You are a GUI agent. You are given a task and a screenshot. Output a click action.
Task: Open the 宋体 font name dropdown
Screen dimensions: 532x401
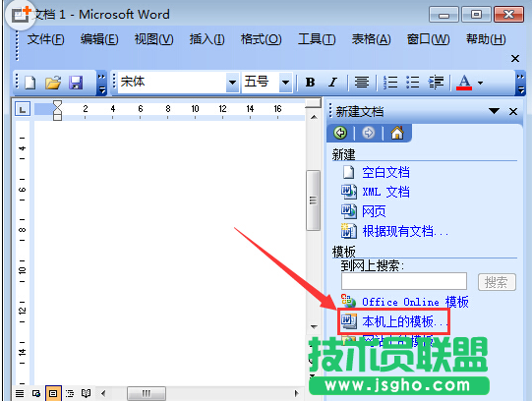(x=232, y=83)
